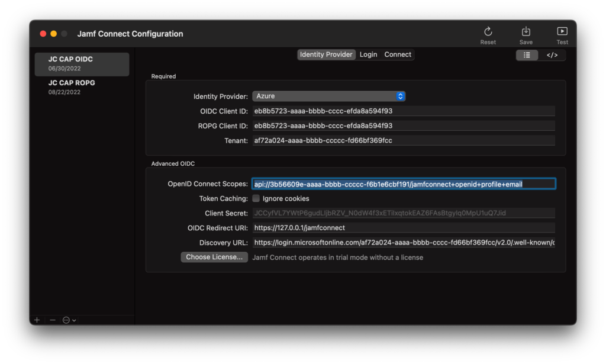The image size is (606, 364).
Task: Click the Advanced OIDC section heading
Action: 173,163
